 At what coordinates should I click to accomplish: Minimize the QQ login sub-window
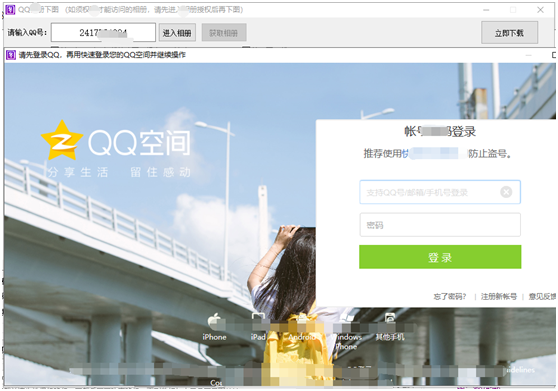pos(528,55)
